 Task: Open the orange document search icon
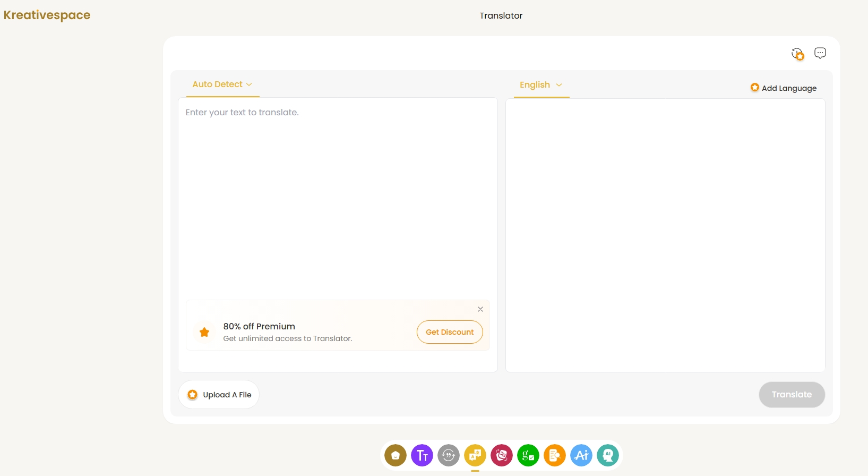[x=555, y=455]
